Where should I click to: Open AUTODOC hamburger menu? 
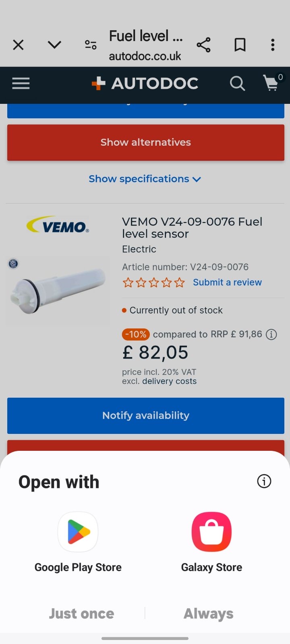pyautogui.click(x=21, y=84)
